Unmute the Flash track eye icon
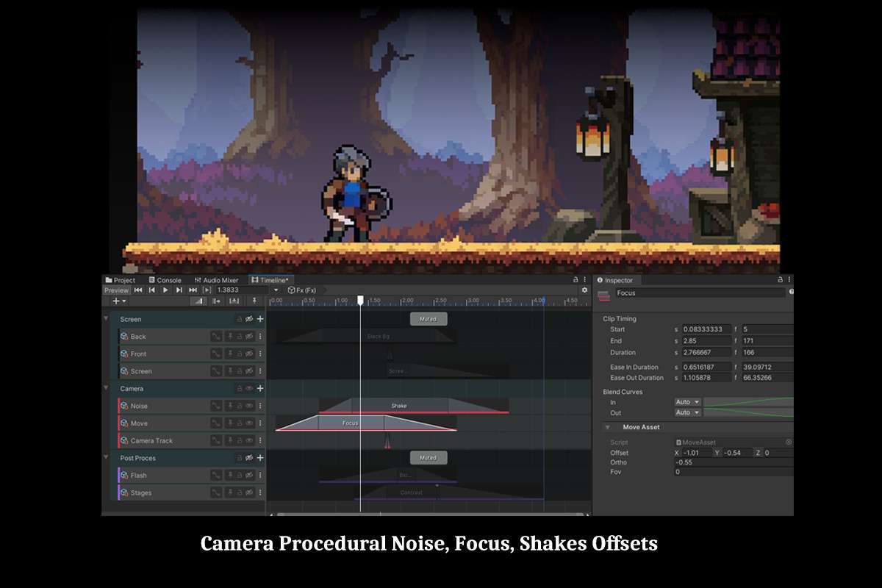This screenshot has width=882, height=588. tap(249, 476)
